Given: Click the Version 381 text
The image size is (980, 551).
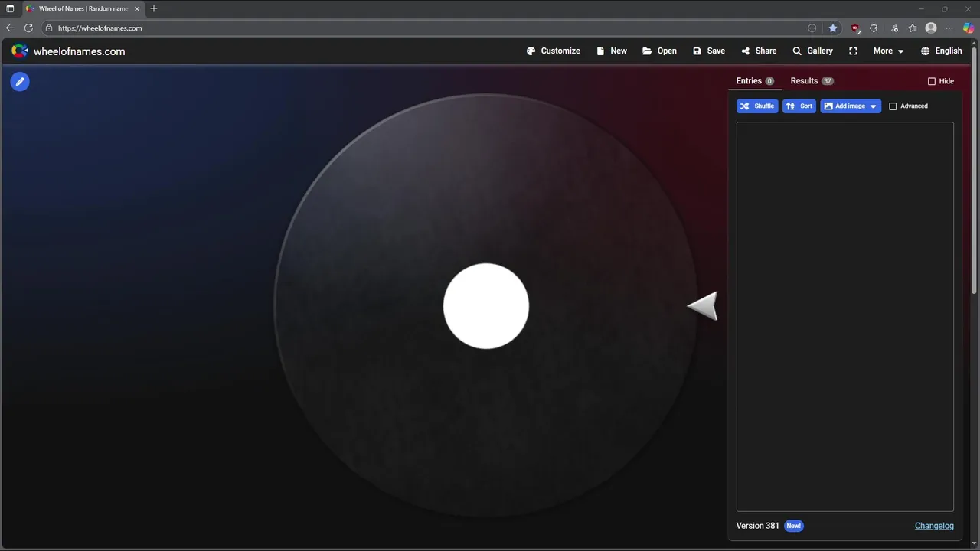Looking at the screenshot, I should [757, 526].
